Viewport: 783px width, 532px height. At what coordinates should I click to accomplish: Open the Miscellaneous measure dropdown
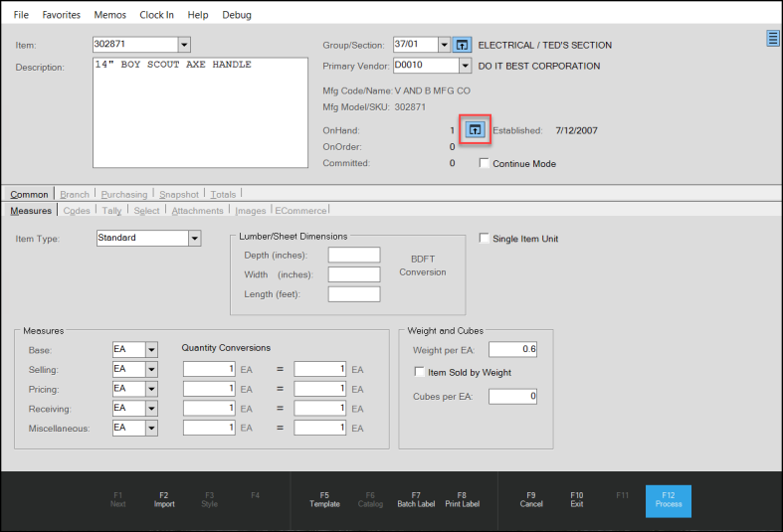[x=151, y=428]
